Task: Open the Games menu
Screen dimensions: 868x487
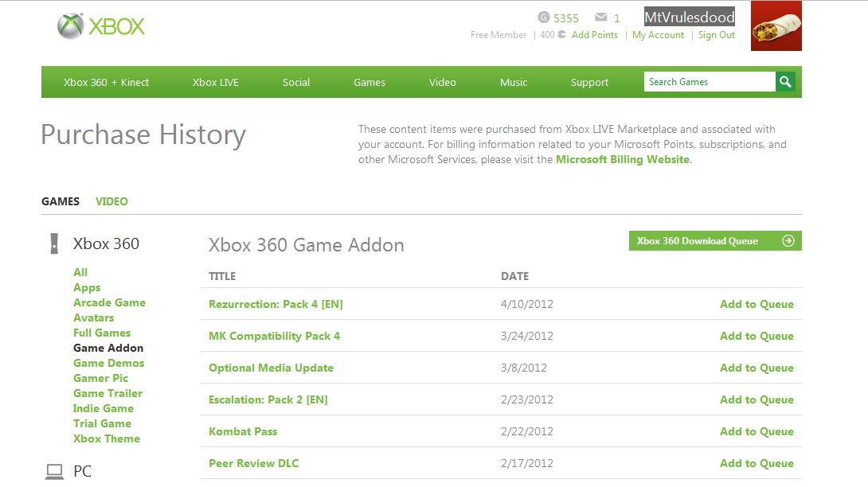Action: pyautogui.click(x=369, y=83)
